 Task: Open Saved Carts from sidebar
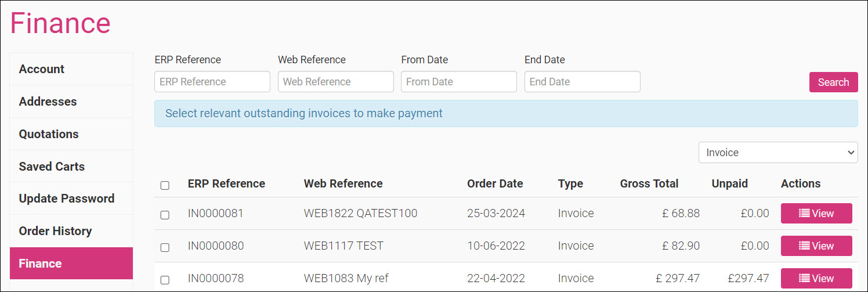pyautogui.click(x=71, y=167)
